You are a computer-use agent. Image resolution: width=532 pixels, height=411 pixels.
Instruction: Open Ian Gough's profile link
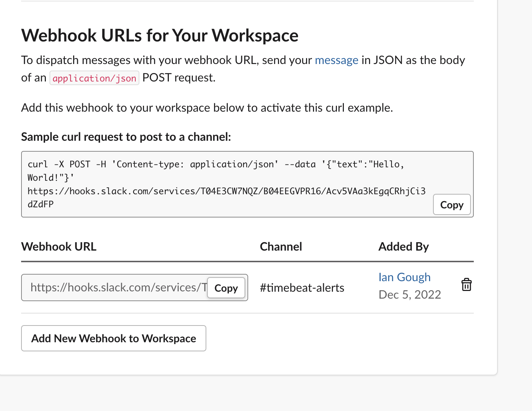404,277
